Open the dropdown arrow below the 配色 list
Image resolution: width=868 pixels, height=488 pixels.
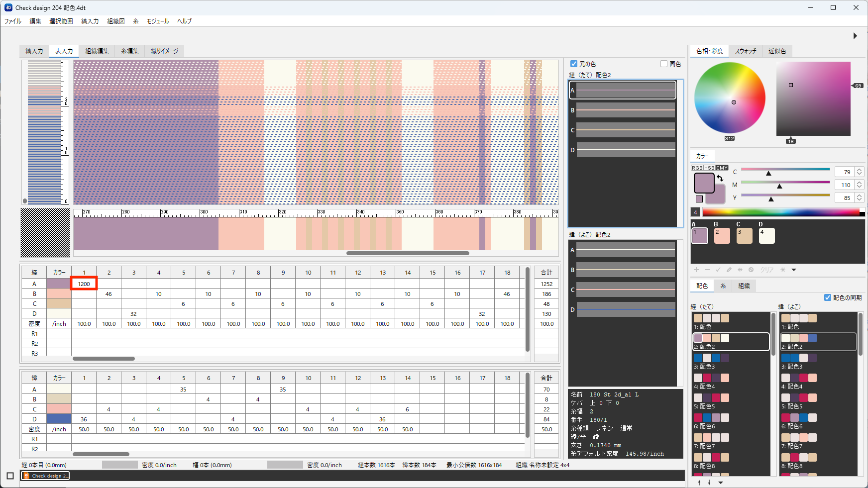[x=720, y=482]
